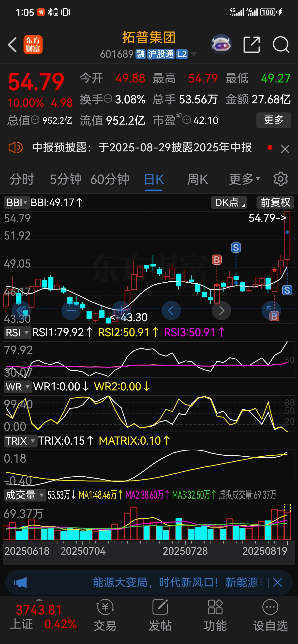Image resolution: width=298 pixels, height=644 pixels.
Task: Tap the 东方财富 app logo
Action: click(x=33, y=45)
